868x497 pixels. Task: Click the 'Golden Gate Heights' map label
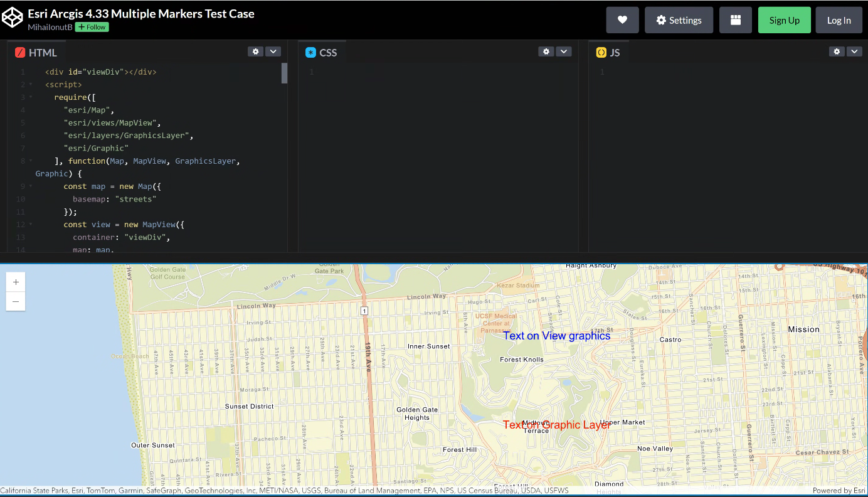417,414
